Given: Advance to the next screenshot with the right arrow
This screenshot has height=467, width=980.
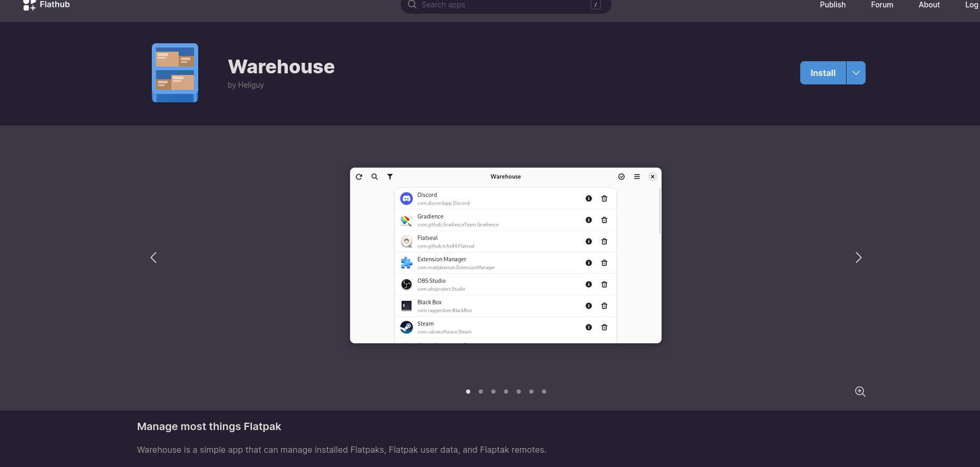Looking at the screenshot, I should 858,258.
